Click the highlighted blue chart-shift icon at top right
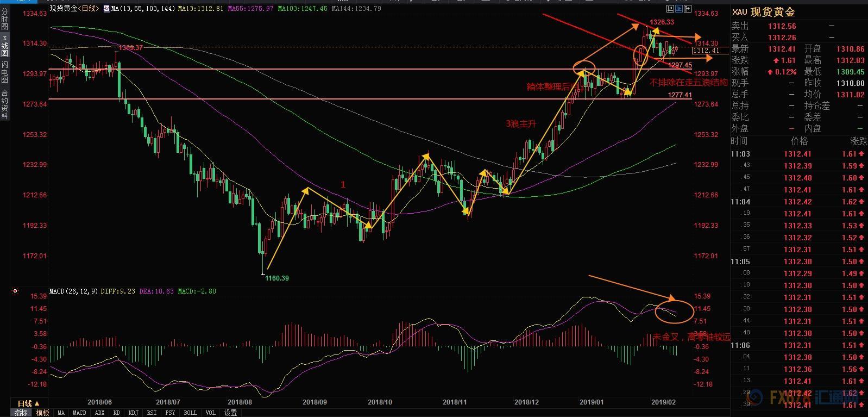Image resolution: width=868 pixels, height=417 pixels. (679, 9)
